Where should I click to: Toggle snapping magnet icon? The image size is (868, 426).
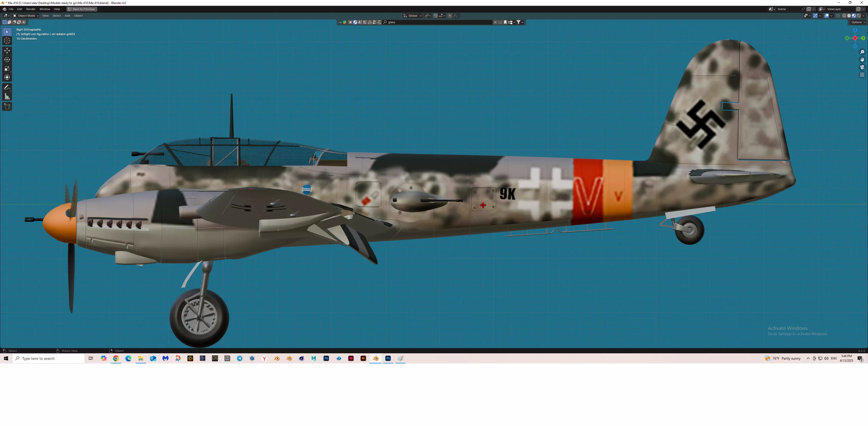pos(435,15)
